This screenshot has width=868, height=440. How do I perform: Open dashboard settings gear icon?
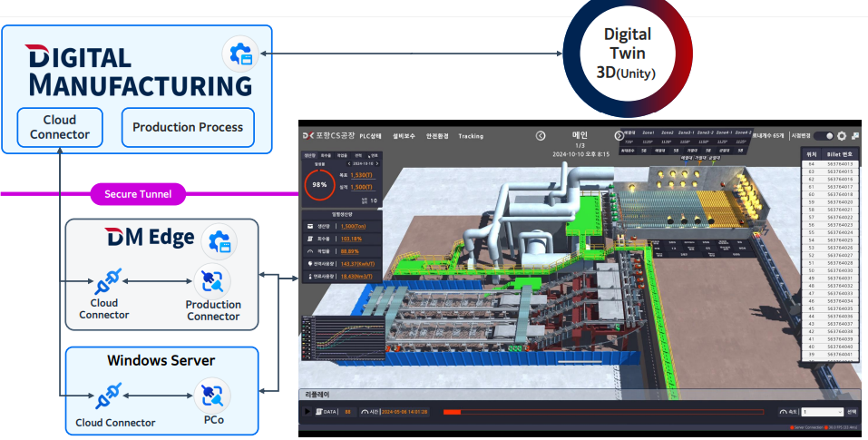click(842, 135)
